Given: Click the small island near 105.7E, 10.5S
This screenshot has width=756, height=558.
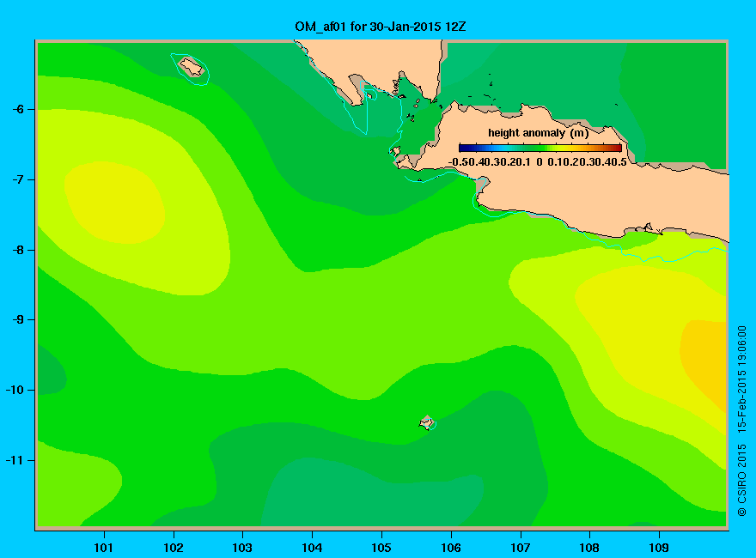Looking at the screenshot, I should tap(426, 422).
